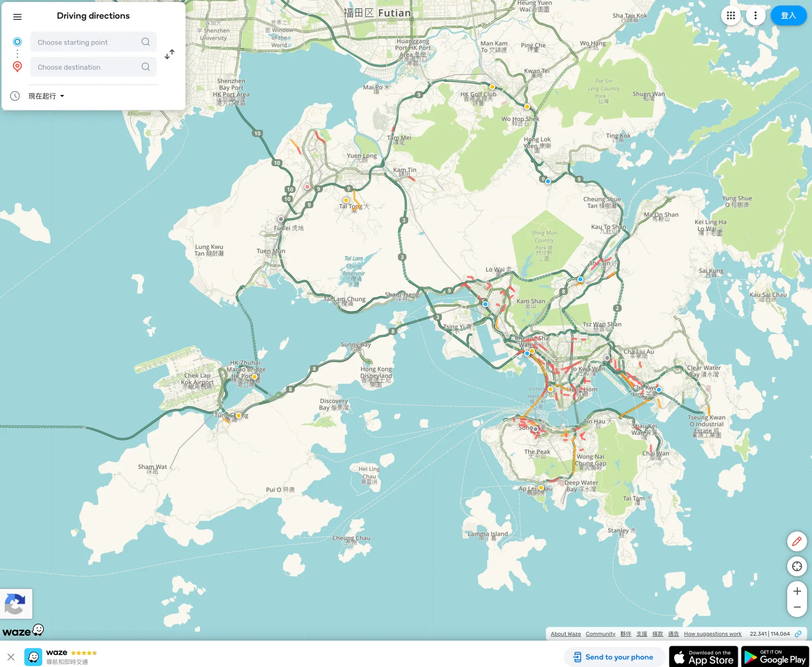Open the 通告 notices link
The image size is (812, 667).
coord(674,634)
